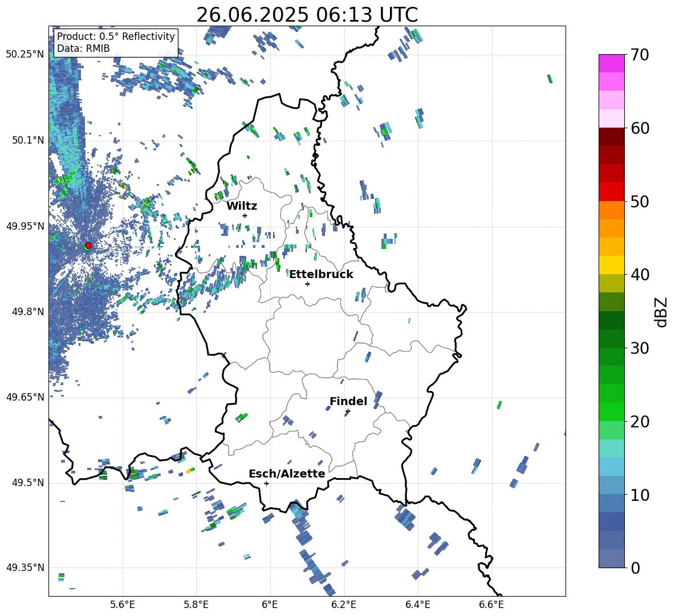
Task: Click the 49.65°N latitude label
Action: click(25, 397)
